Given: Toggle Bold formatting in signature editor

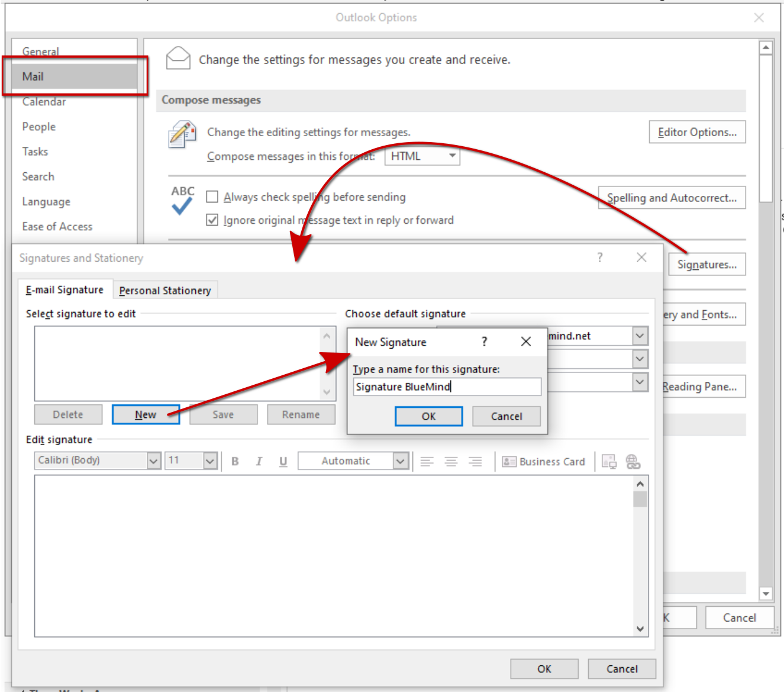Looking at the screenshot, I should (235, 461).
